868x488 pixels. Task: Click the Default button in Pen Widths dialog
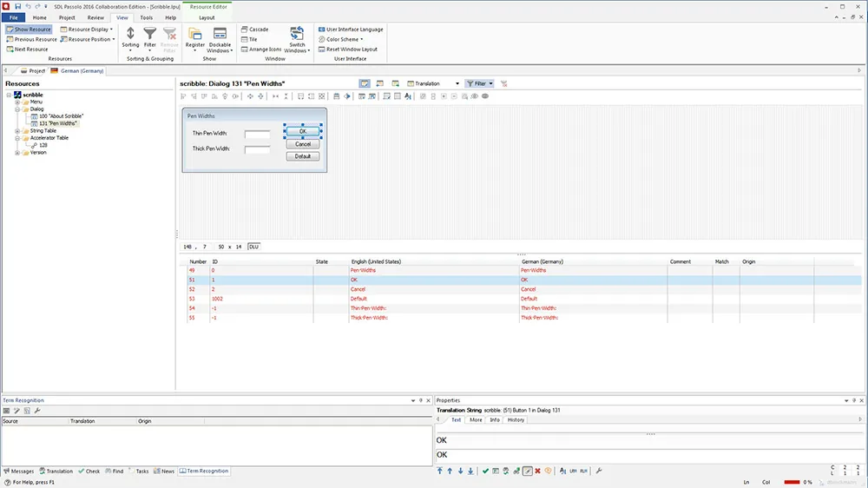(x=303, y=156)
